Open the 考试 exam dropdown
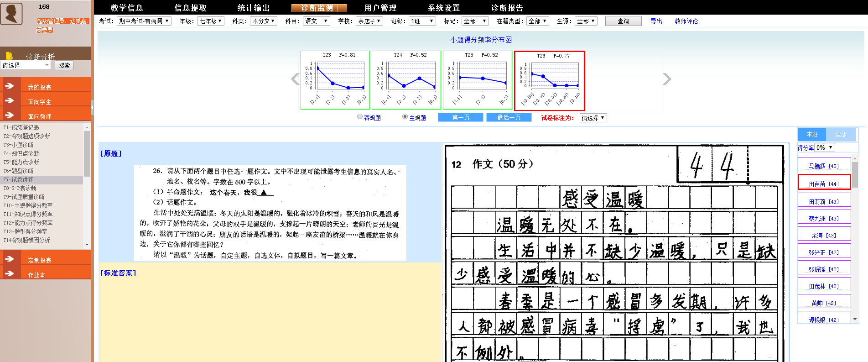Screen dimensions: 868x362 144,21
